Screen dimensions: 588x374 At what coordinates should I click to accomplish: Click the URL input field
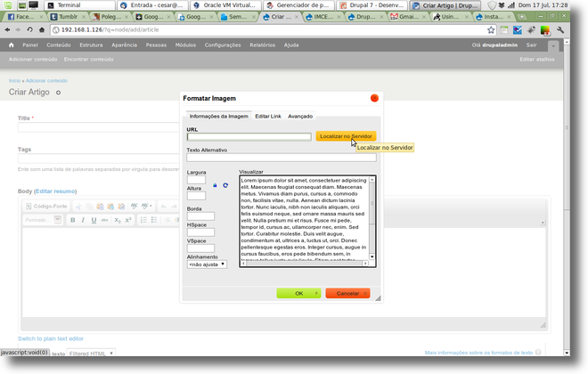coord(249,136)
